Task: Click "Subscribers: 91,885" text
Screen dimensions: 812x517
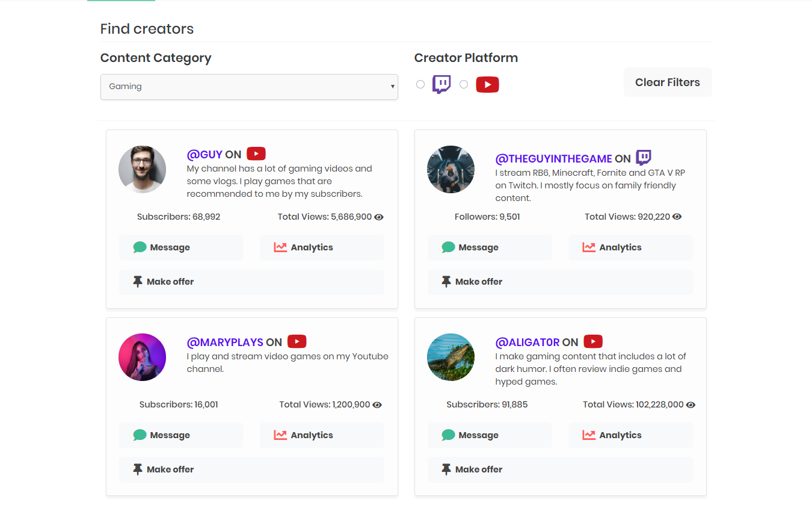Action: click(x=487, y=404)
